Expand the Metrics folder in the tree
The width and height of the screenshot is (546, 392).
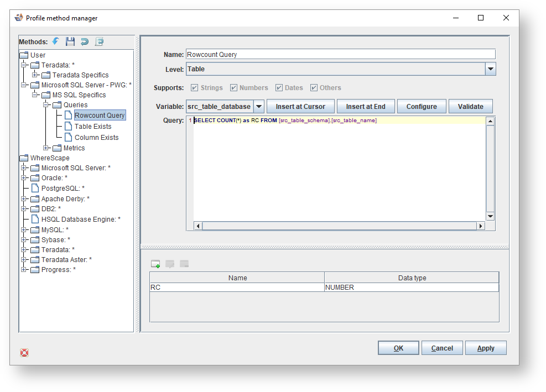click(46, 148)
